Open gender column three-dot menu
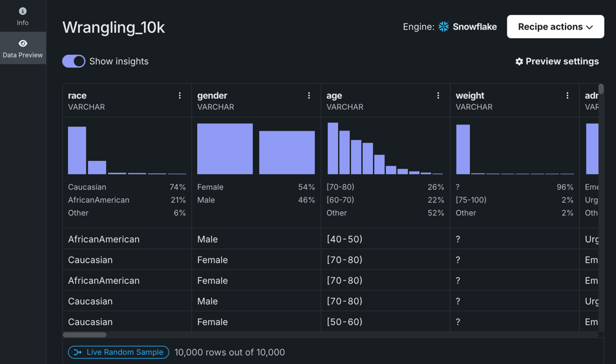The width and height of the screenshot is (616, 364). pos(309,96)
